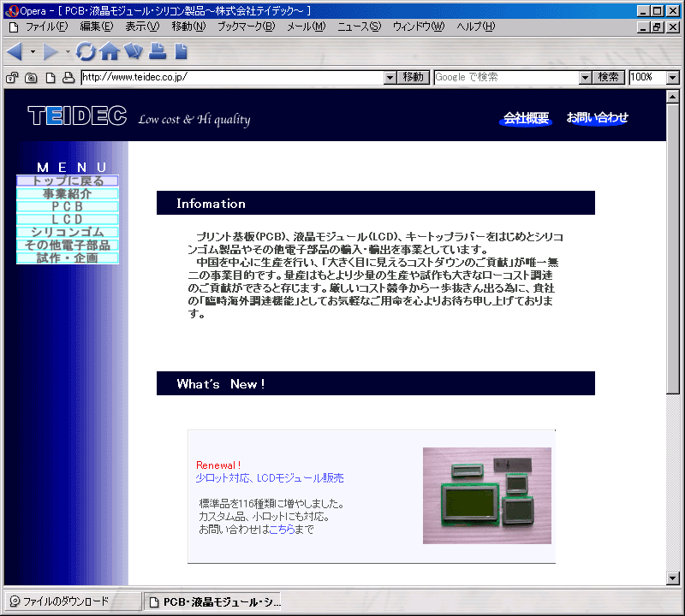This screenshot has width=685, height=616.
Task: Click the Google search field
Action: (x=506, y=77)
